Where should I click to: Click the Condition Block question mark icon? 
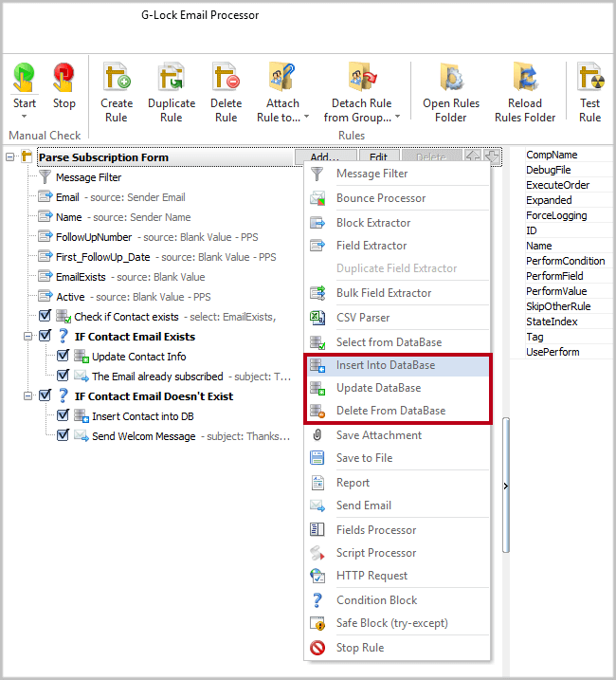pyautogui.click(x=317, y=600)
